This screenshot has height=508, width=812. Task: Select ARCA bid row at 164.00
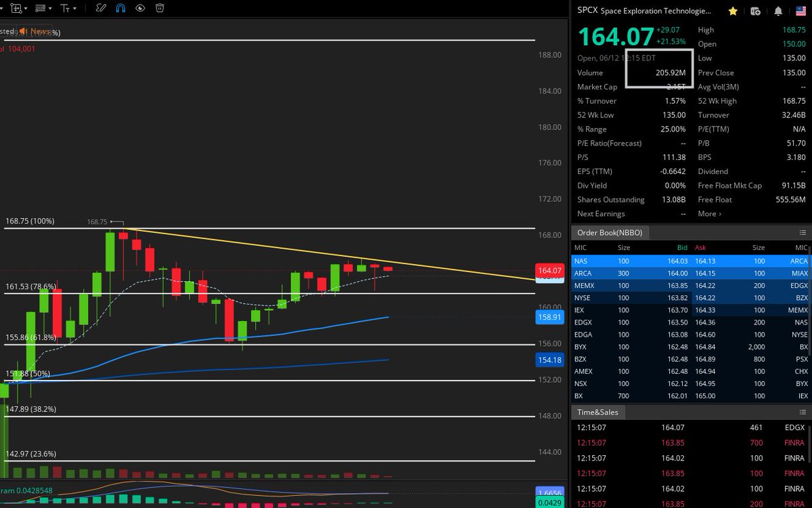(631, 273)
